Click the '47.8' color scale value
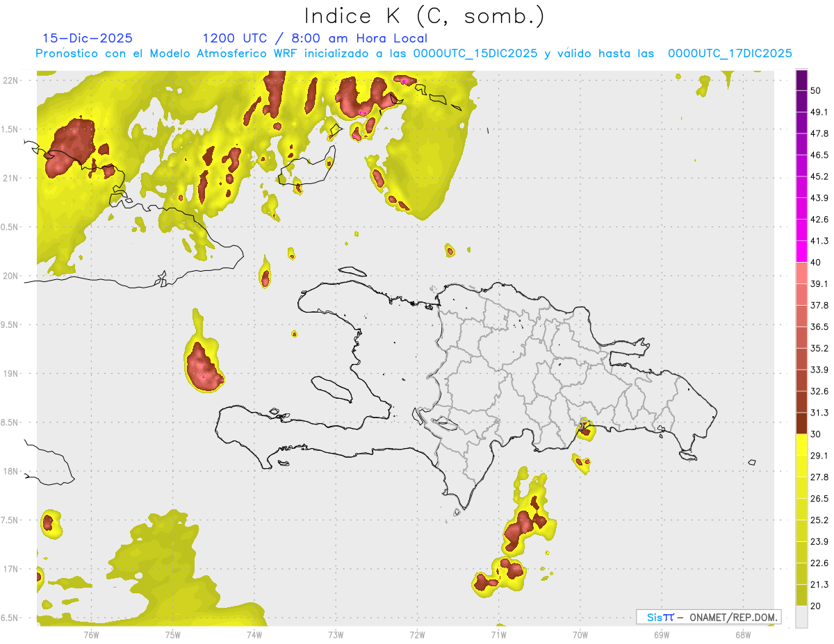Image resolution: width=834 pixels, height=644 pixels. pos(819,133)
